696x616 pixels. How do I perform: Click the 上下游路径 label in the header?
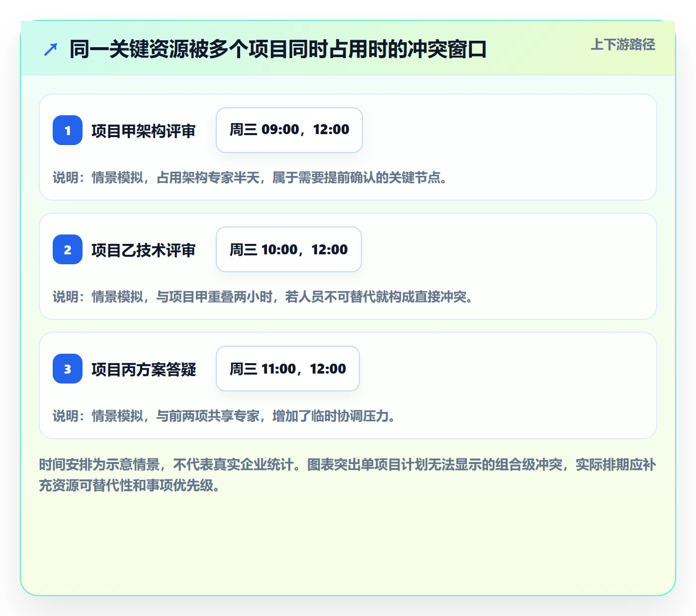pyautogui.click(x=623, y=45)
